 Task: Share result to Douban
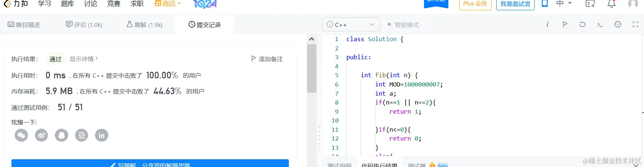click(x=82, y=135)
